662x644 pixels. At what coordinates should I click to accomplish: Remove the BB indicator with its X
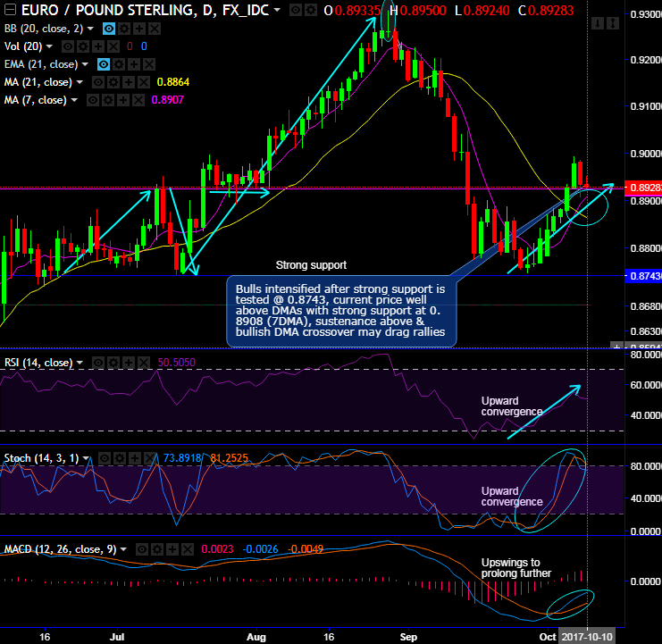tap(155, 29)
